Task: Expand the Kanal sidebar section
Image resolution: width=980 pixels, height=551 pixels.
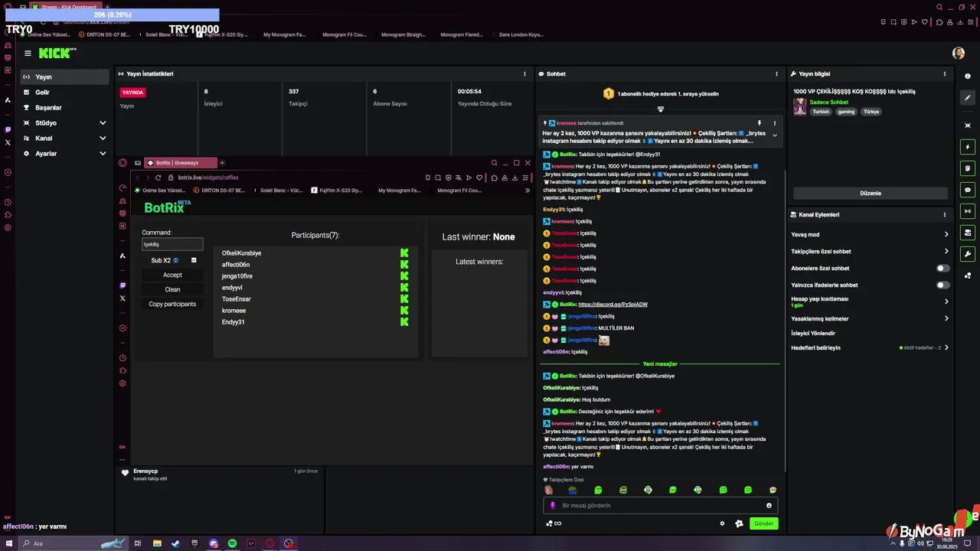Action: click(x=103, y=139)
